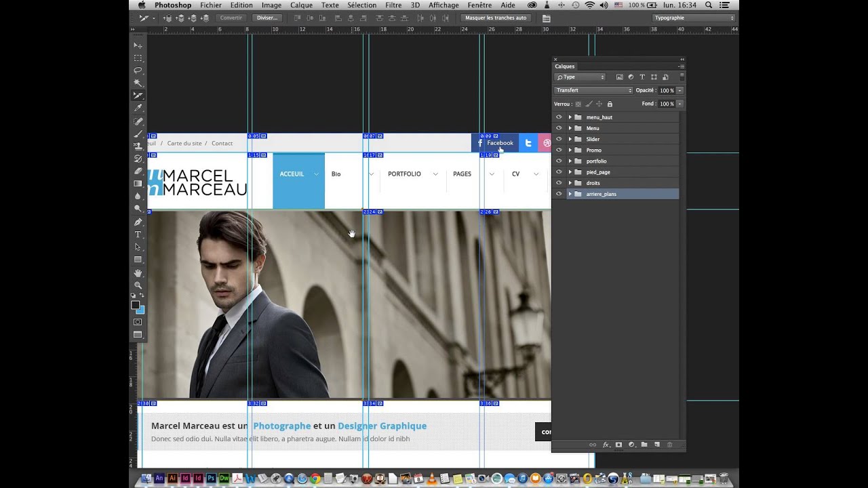The image size is (868, 488).
Task: Open the Fenêtre menu
Action: (479, 5)
